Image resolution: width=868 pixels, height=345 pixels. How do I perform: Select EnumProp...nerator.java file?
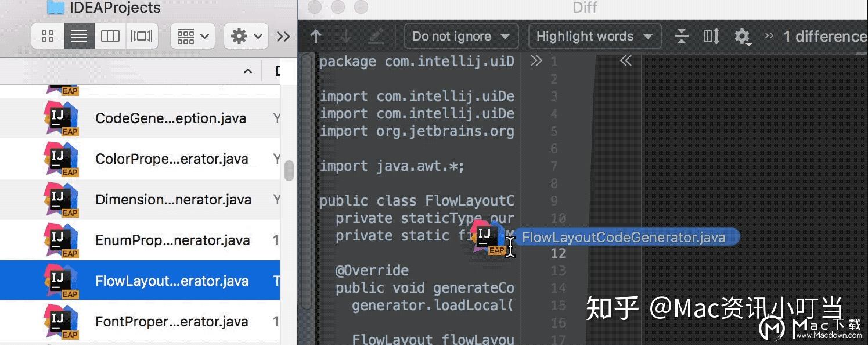tap(172, 240)
